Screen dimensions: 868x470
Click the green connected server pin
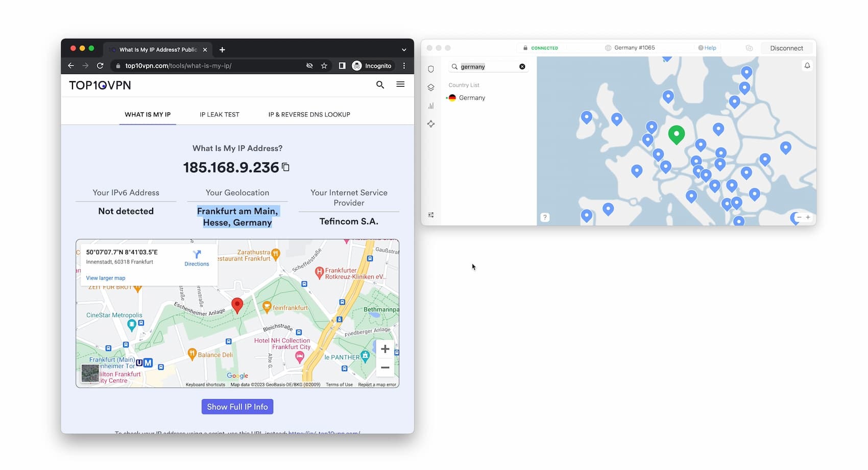pyautogui.click(x=677, y=135)
